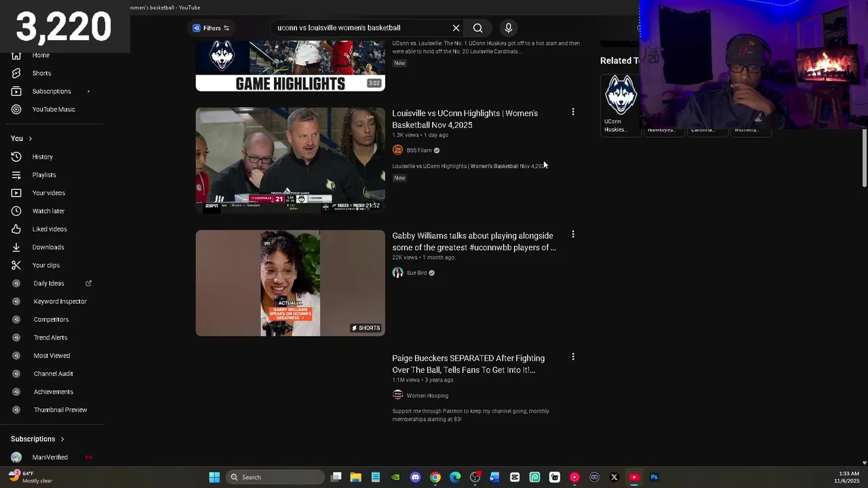868x488 pixels.
Task: Open ManiVerified subscription channel
Action: [50, 457]
